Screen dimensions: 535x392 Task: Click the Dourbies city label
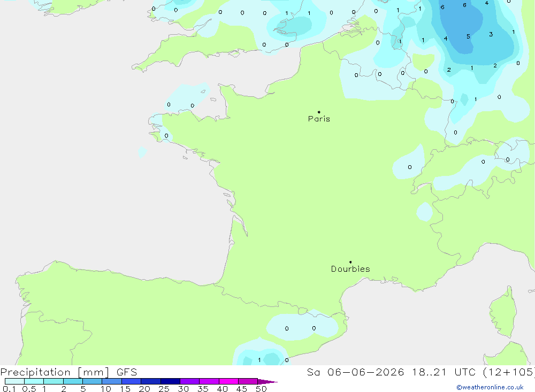tap(350, 269)
